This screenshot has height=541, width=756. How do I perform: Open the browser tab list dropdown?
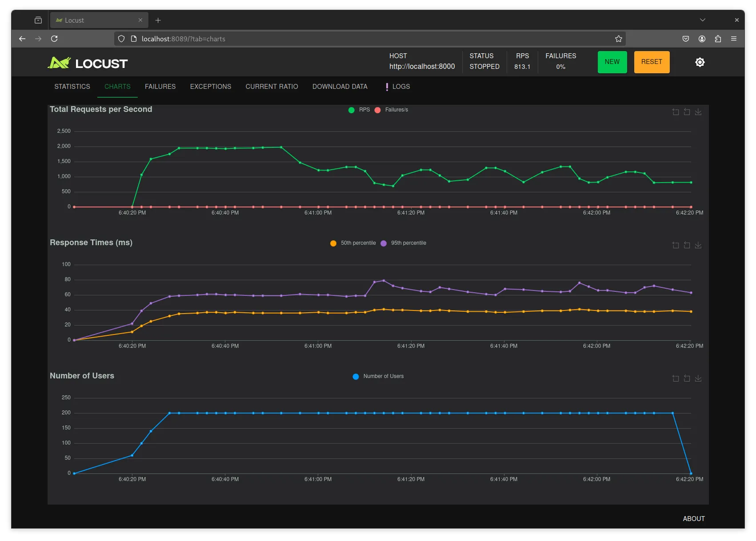click(702, 20)
